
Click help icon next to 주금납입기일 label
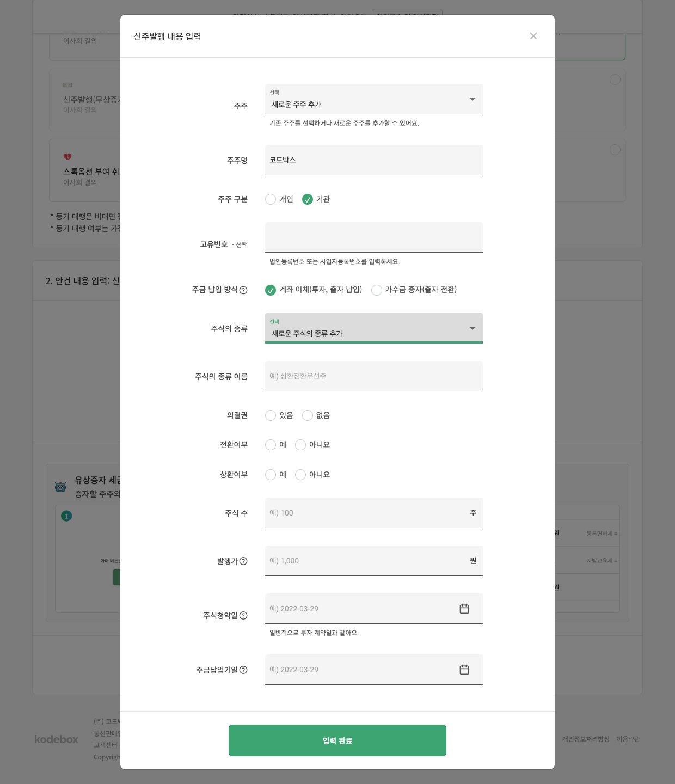243,670
